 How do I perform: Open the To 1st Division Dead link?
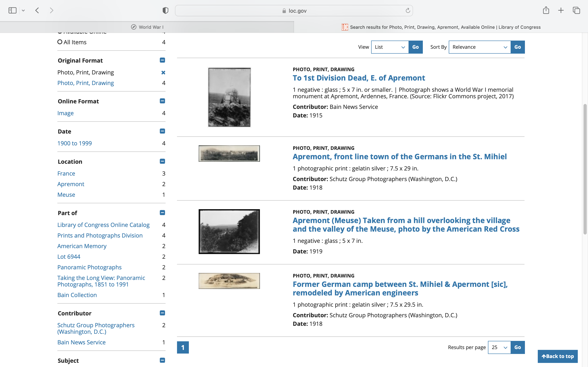tap(359, 78)
